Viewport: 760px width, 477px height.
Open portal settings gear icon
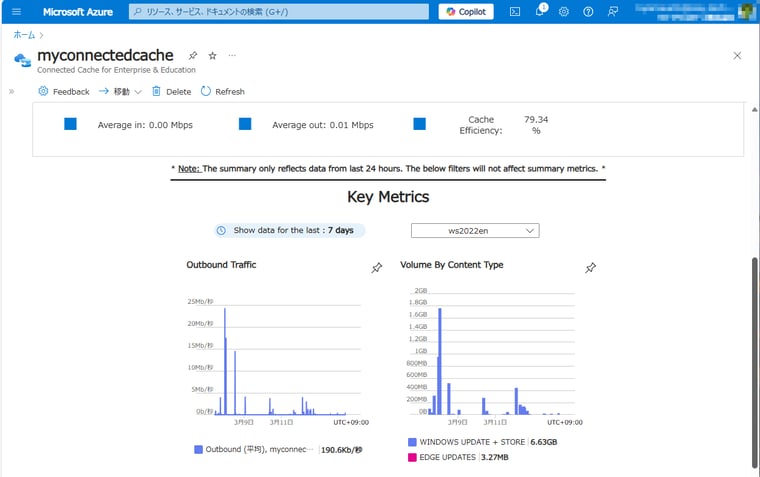click(564, 12)
